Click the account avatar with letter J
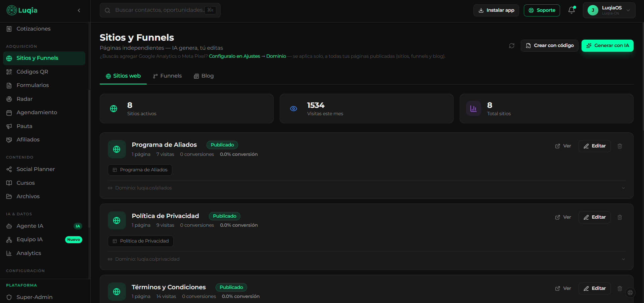 (x=593, y=10)
